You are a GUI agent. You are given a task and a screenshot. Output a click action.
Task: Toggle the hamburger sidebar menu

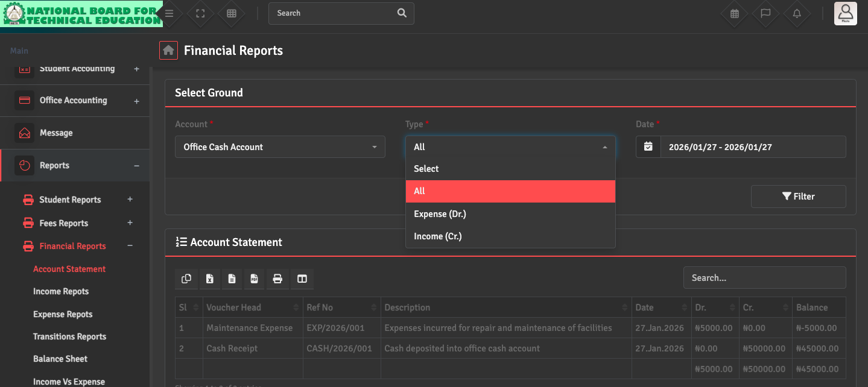(169, 13)
